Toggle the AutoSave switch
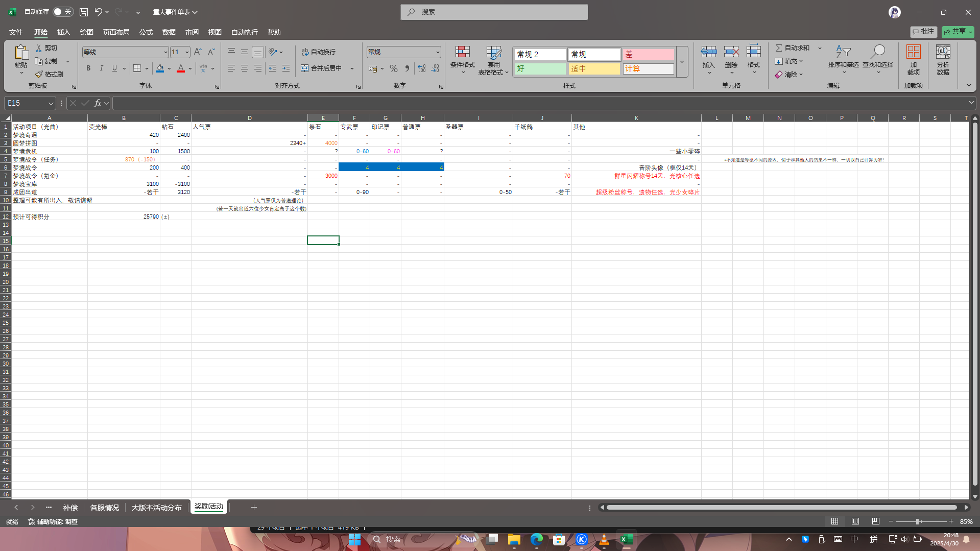This screenshot has width=980, height=551. tap(63, 12)
